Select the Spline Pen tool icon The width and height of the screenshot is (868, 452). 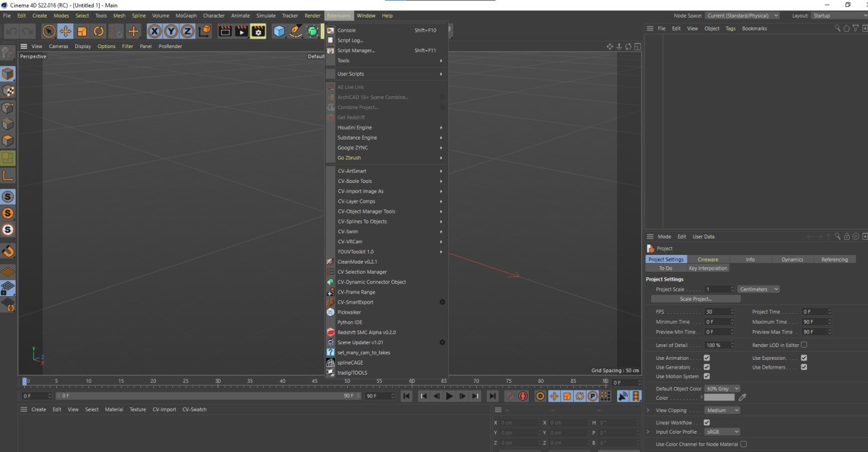[296, 31]
